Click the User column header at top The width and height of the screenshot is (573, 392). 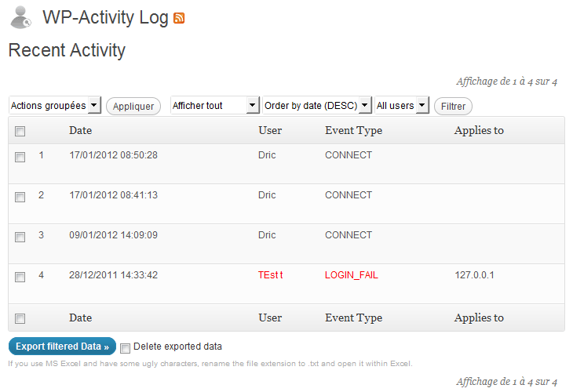pyautogui.click(x=270, y=130)
